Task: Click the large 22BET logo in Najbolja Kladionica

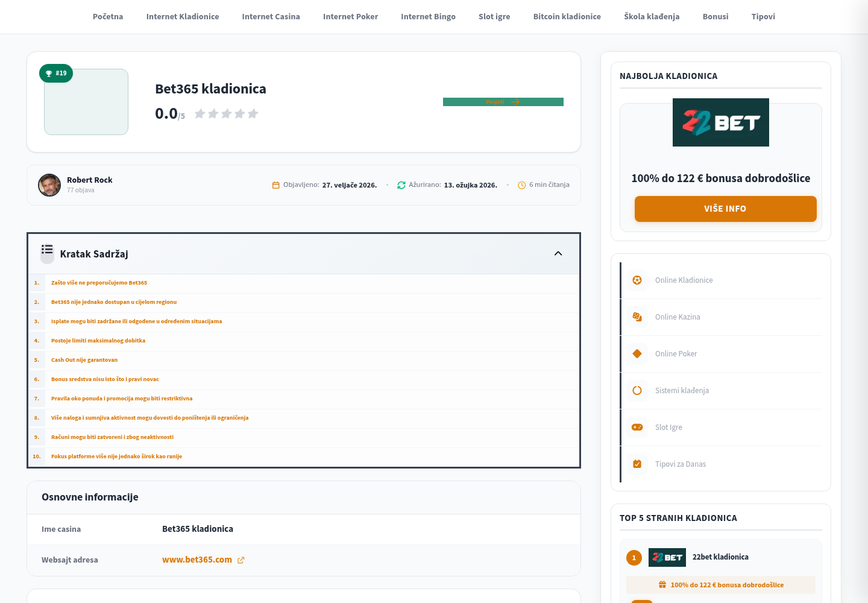Action: coord(721,122)
